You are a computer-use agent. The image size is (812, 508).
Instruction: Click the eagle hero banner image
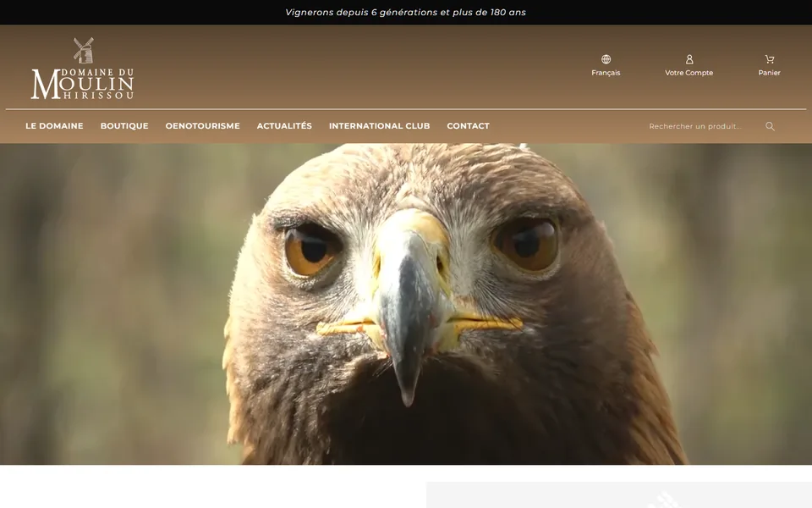click(406, 304)
